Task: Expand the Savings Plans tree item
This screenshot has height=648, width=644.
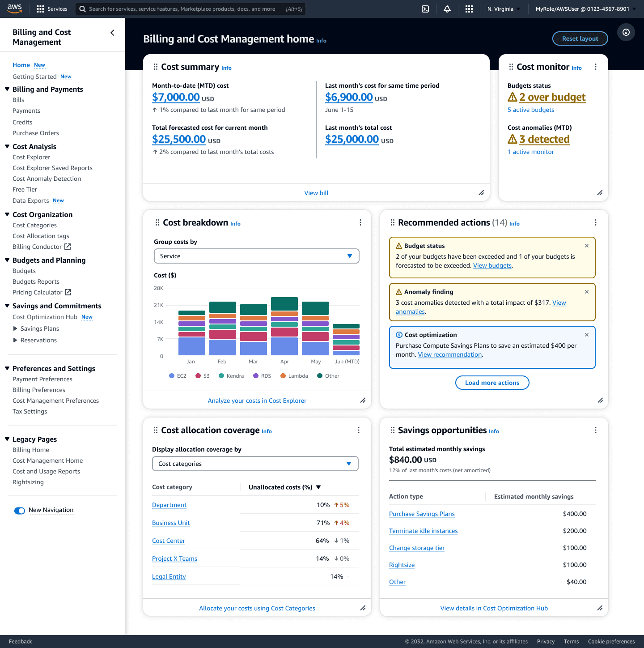Action: click(x=15, y=328)
